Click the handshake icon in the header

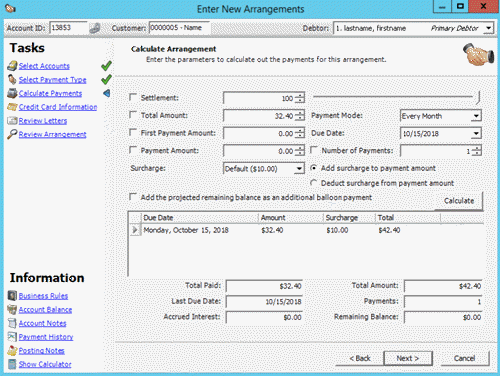478,54
